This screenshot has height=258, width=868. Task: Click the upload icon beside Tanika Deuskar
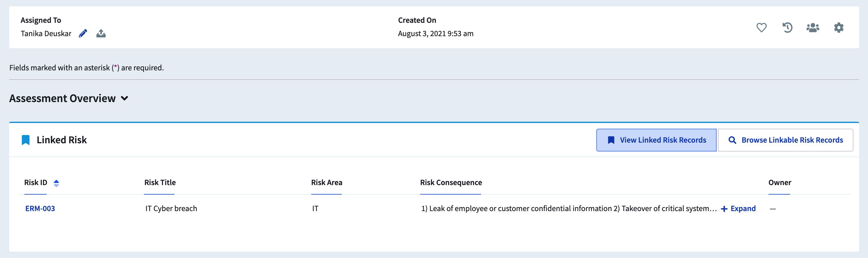click(x=101, y=34)
